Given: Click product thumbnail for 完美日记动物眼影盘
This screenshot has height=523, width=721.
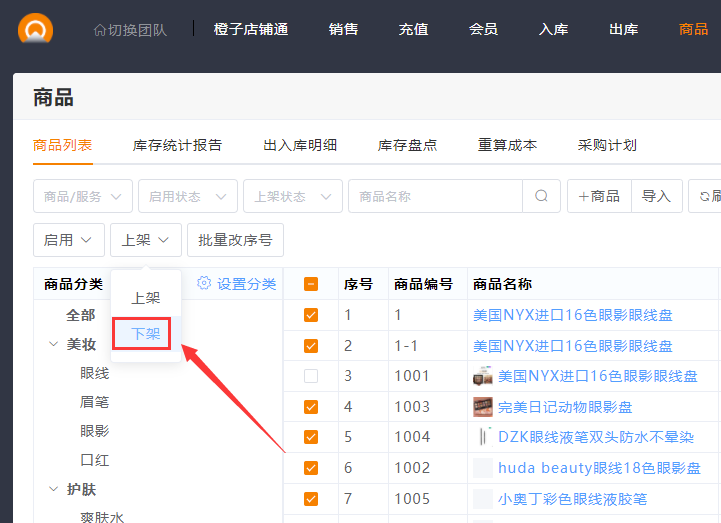Looking at the screenshot, I should pos(483,407).
